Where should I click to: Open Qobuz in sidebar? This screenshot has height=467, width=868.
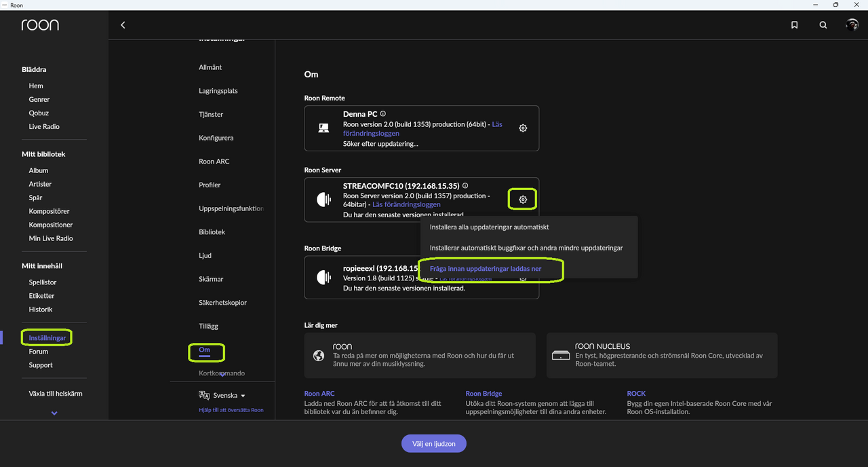tap(39, 113)
